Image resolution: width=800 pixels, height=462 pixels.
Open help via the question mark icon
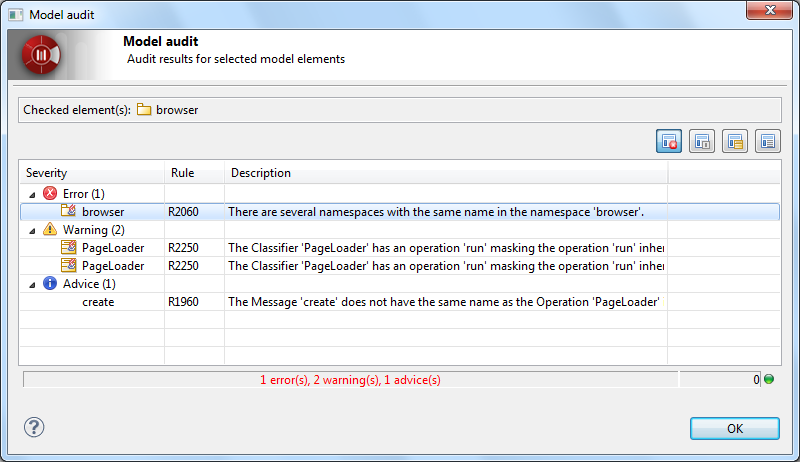[x=34, y=428]
